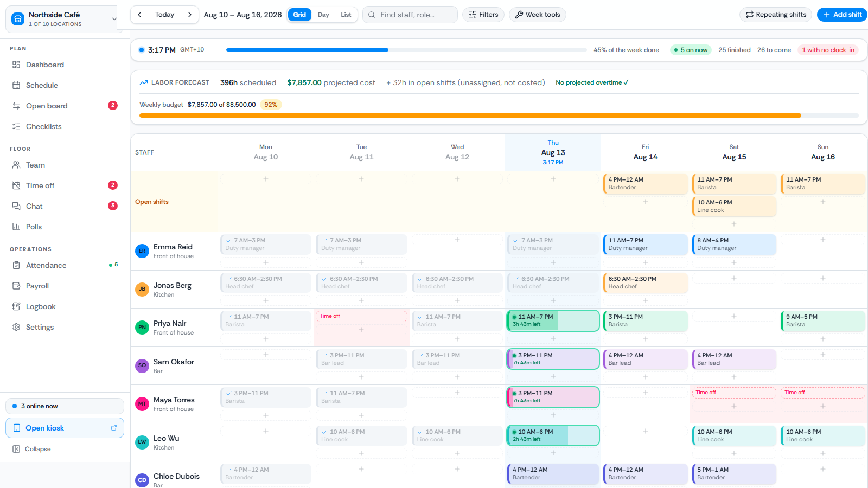Viewport: 868px width, 488px height.
Task: Click the Attendance clipboard icon
Action: [16, 265]
